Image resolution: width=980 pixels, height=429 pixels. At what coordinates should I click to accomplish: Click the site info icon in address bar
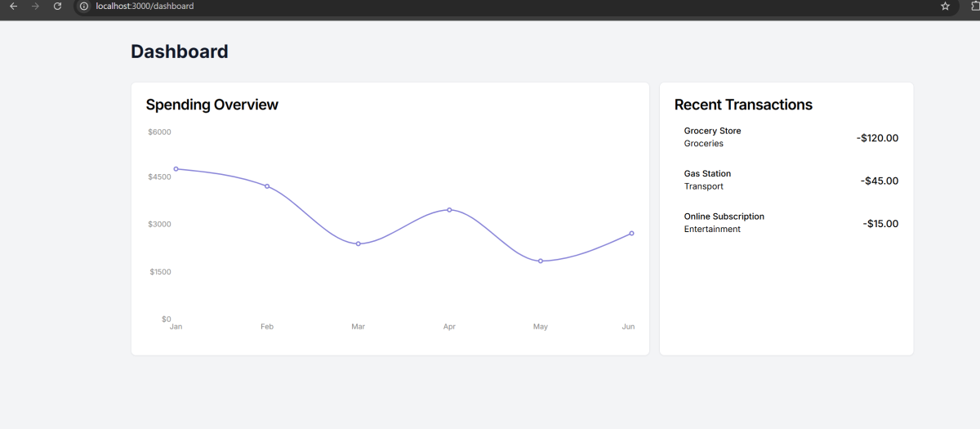(83, 7)
